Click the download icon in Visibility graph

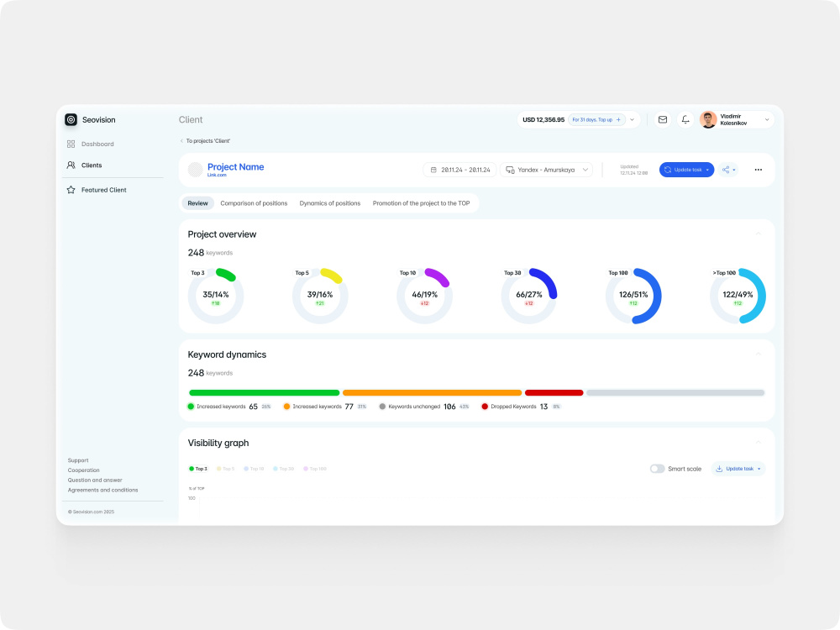[719, 469]
